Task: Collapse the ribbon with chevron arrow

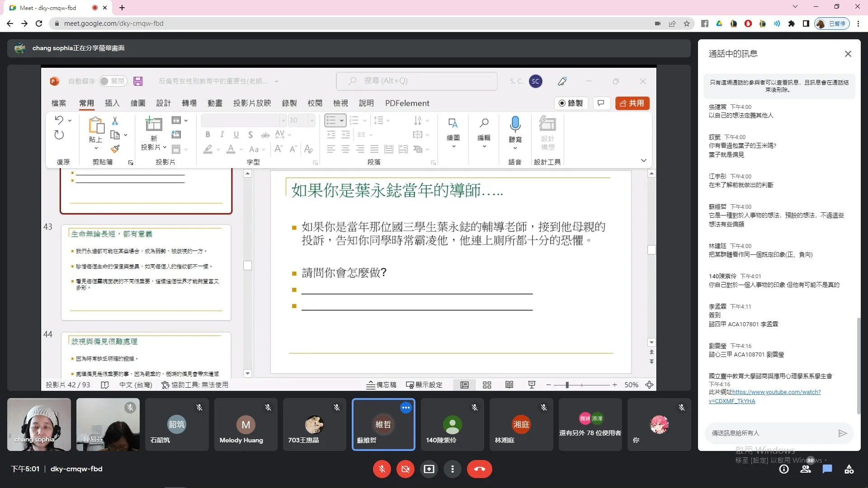Action: click(643, 160)
